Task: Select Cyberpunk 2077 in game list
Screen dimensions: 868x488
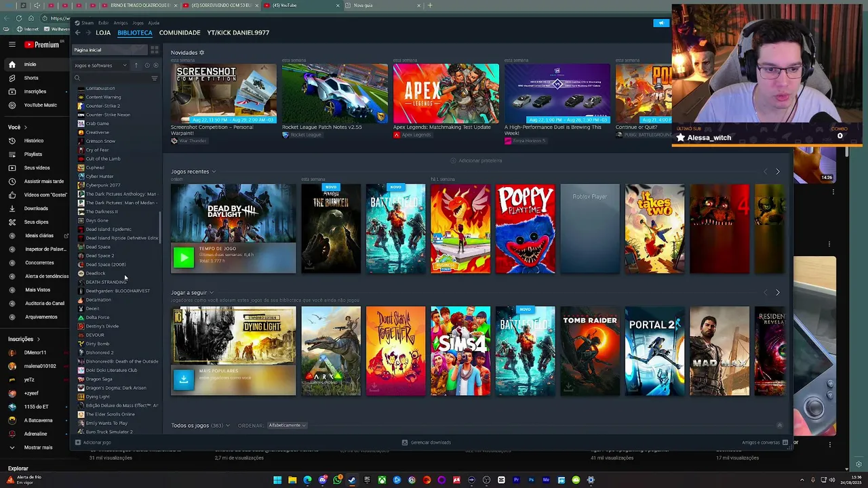Action: (x=103, y=185)
